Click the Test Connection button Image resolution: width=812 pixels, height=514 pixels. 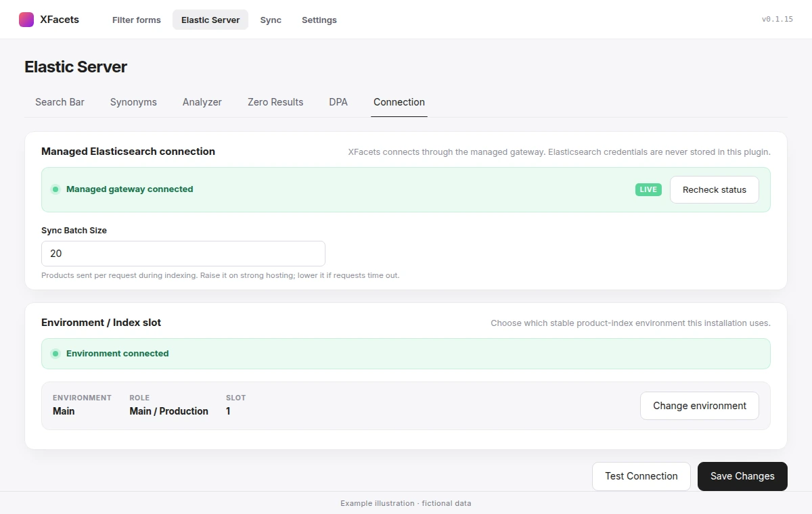pyautogui.click(x=641, y=476)
